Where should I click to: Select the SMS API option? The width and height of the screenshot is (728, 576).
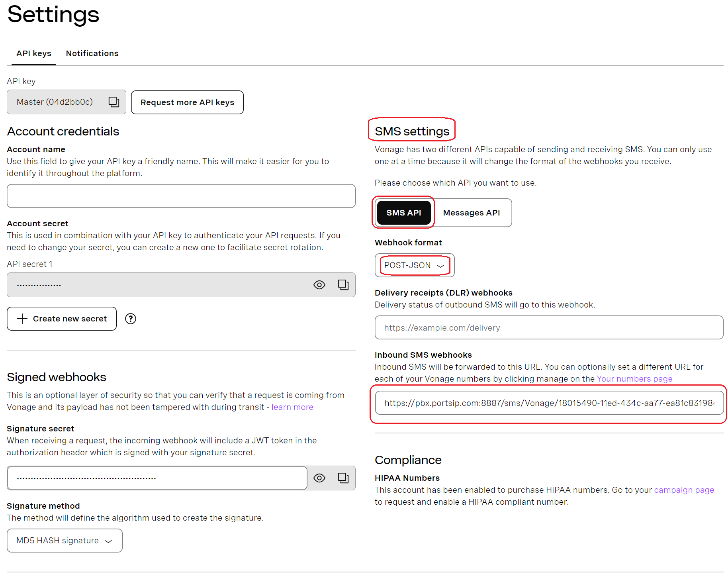click(x=403, y=213)
